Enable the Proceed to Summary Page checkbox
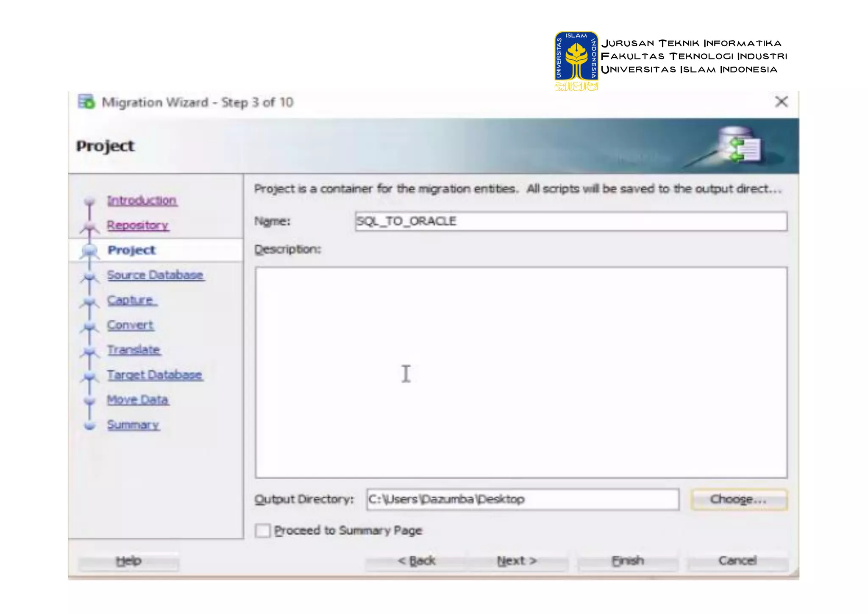The width and height of the screenshot is (868, 614). pyautogui.click(x=263, y=530)
